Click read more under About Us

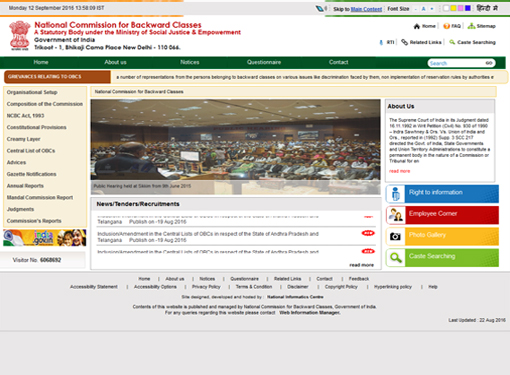point(400,171)
